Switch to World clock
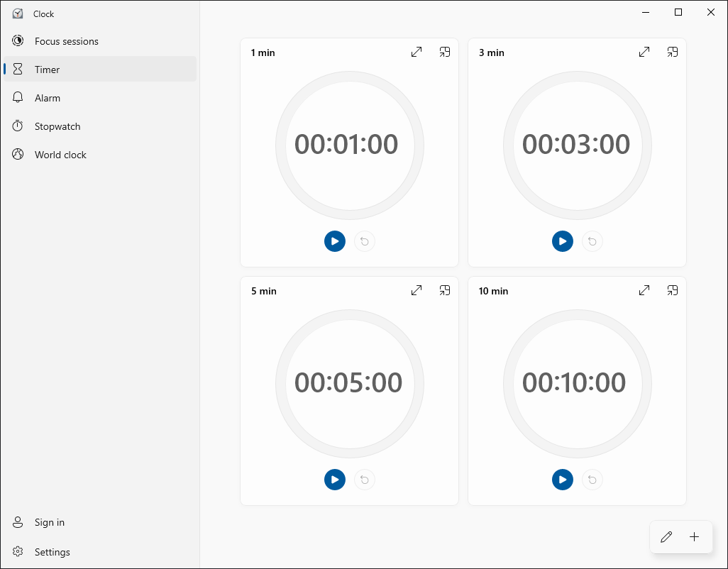 pos(100,155)
